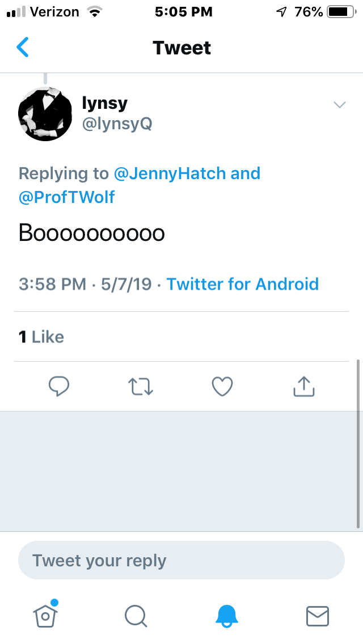The height and width of the screenshot is (644, 363).
Task: Tap the battery icon in status bar
Action: [x=340, y=12]
